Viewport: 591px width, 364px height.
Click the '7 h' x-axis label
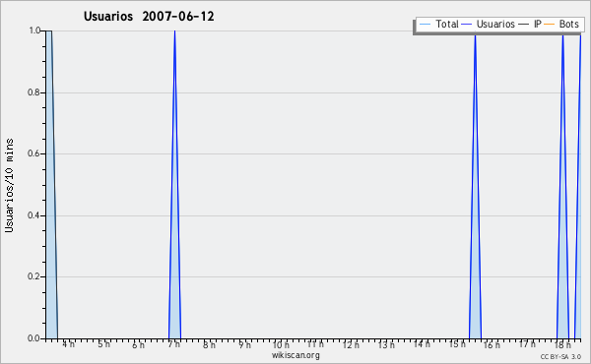[x=174, y=344]
